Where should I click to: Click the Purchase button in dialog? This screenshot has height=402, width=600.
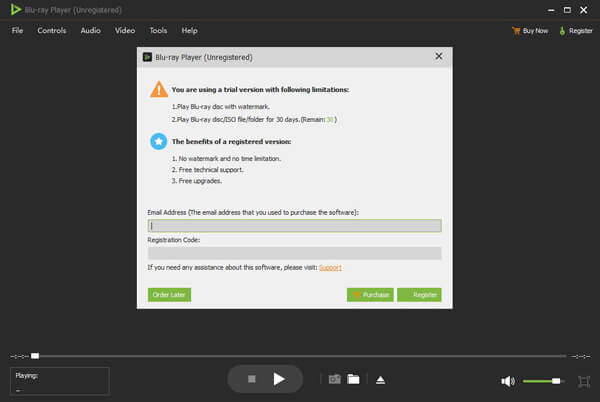[x=370, y=295]
